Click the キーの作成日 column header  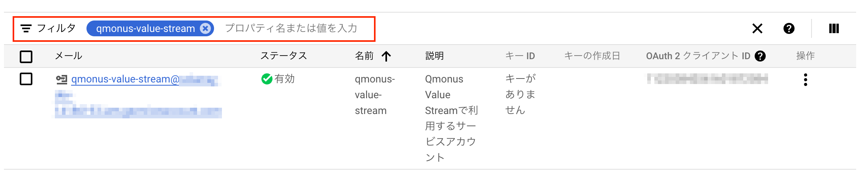click(x=592, y=56)
